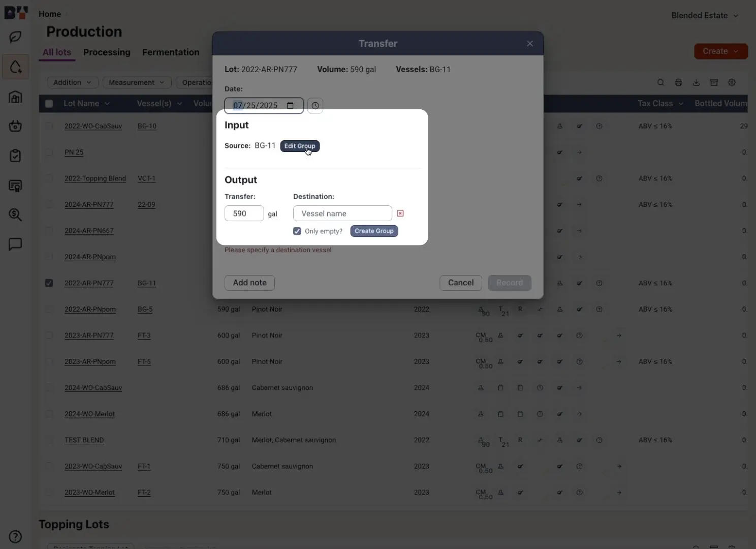Viewport: 756px width, 549px height.
Task: Click the download icon above the table
Action: point(696,82)
